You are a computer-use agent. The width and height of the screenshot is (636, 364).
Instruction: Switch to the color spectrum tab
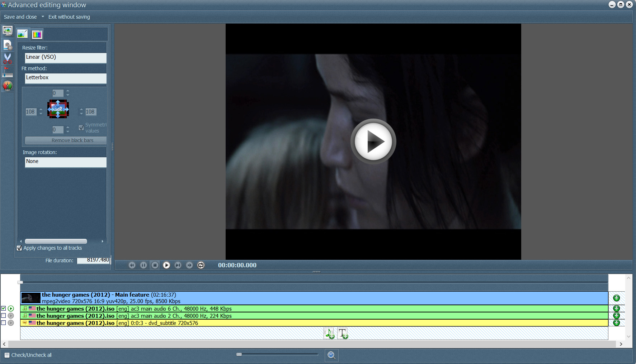(37, 34)
